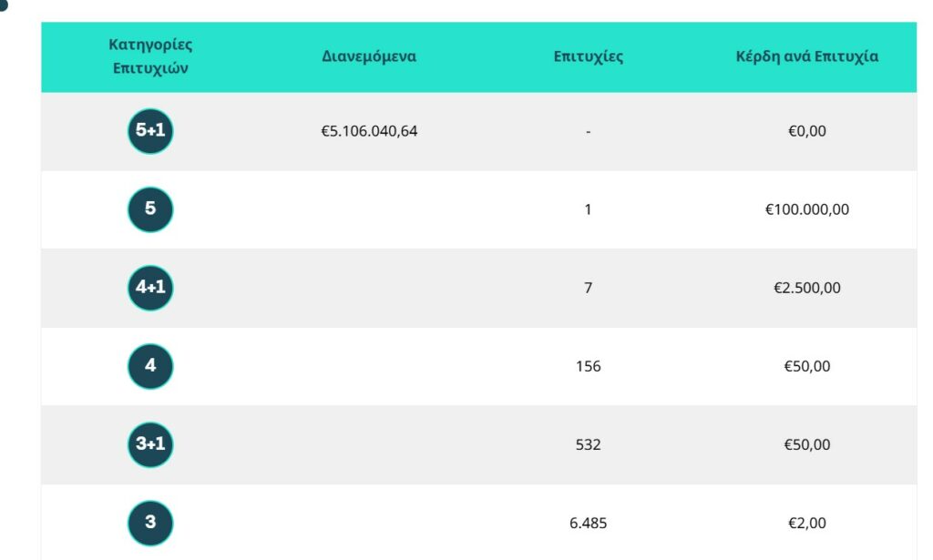Click the 3+1 category badge icon
Image resolution: width=933 pixels, height=560 pixels.
[150, 444]
